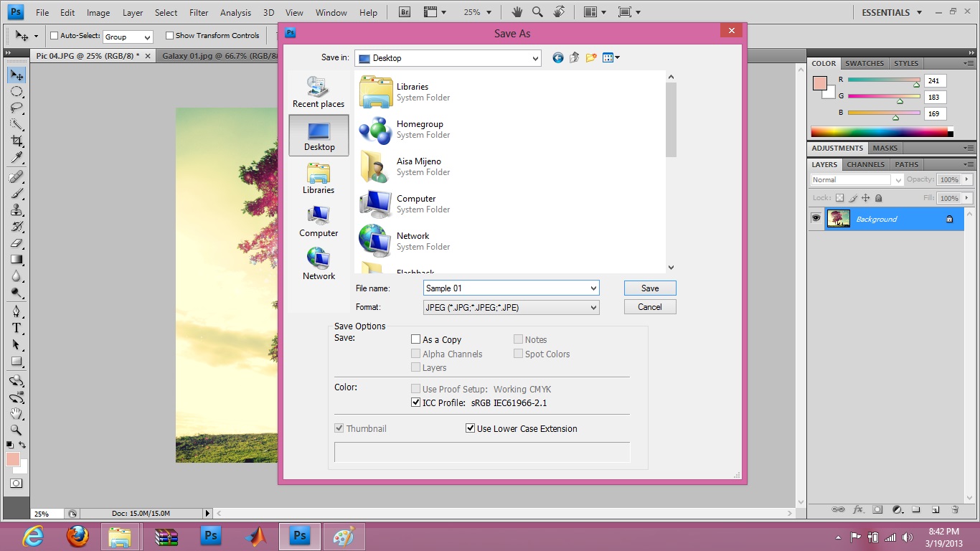Select the Move tool in the toolbox
Image resolution: width=980 pixels, height=551 pixels.
(x=17, y=75)
